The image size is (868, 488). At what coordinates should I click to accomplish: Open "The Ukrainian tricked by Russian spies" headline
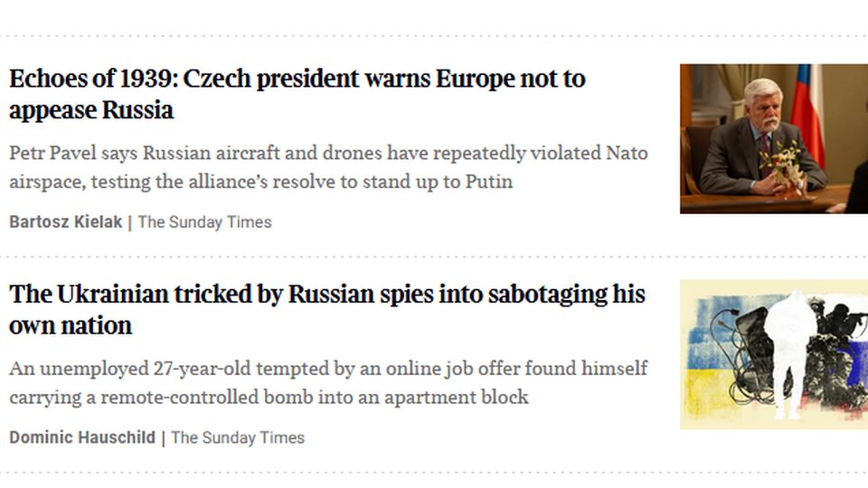[326, 295]
